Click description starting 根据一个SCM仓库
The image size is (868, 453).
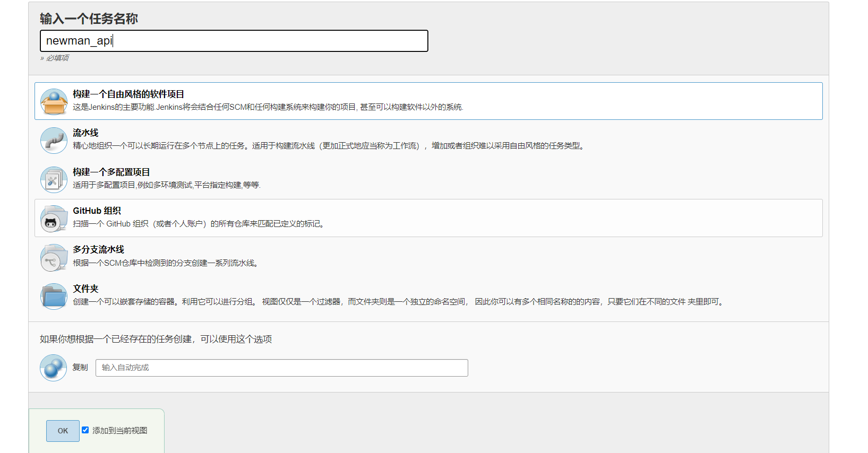(x=167, y=263)
